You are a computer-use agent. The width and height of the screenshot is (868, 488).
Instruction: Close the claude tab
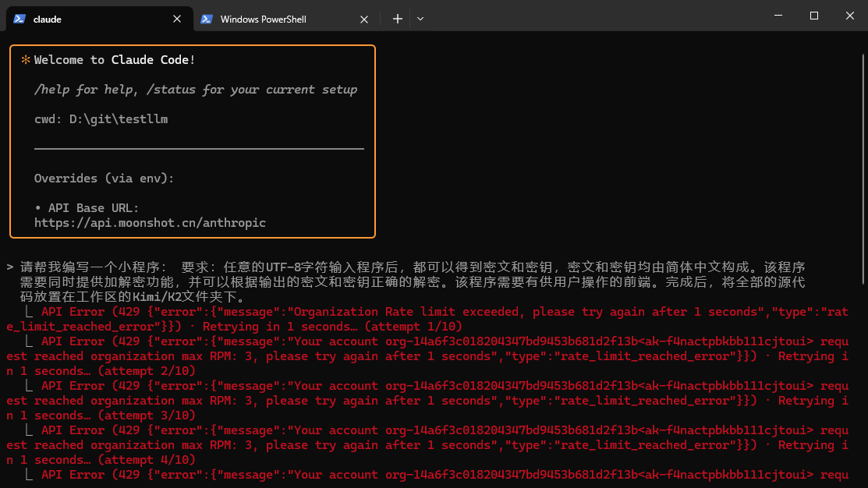pyautogui.click(x=177, y=19)
